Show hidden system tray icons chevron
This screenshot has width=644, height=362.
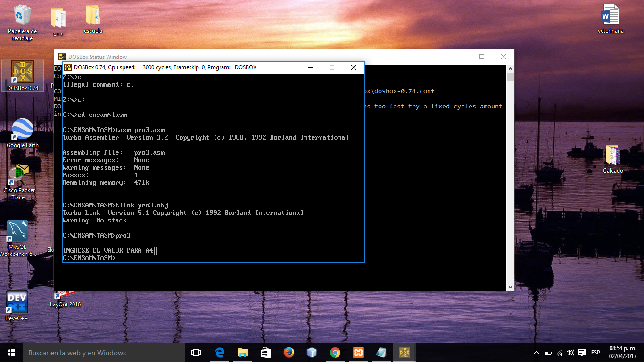click(x=536, y=353)
